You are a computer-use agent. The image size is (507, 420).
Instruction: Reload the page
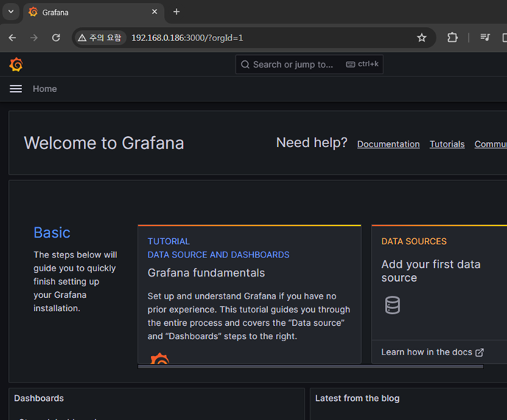(x=56, y=38)
